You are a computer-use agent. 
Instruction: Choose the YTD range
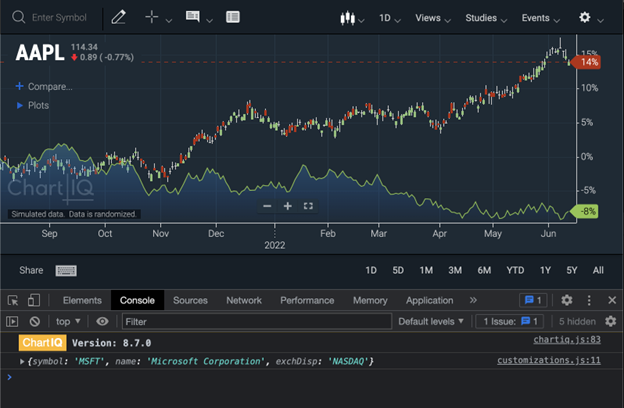515,270
